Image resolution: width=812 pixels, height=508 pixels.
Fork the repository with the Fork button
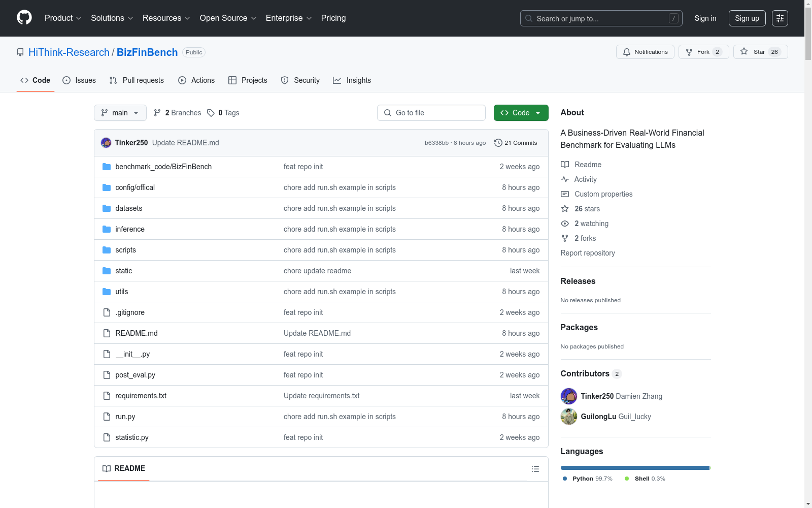[x=704, y=52]
